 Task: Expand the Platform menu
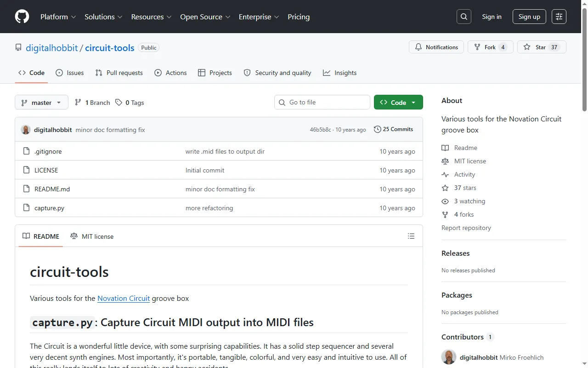pos(58,17)
